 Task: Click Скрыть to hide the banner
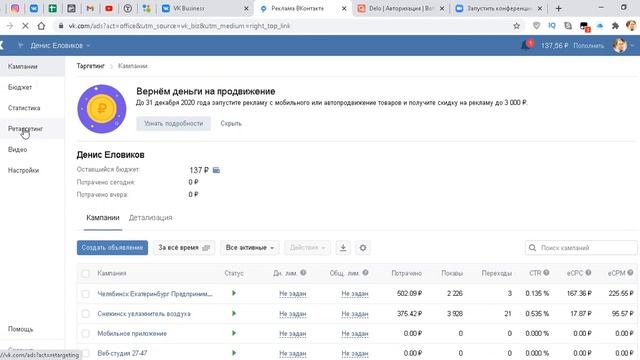(x=231, y=123)
